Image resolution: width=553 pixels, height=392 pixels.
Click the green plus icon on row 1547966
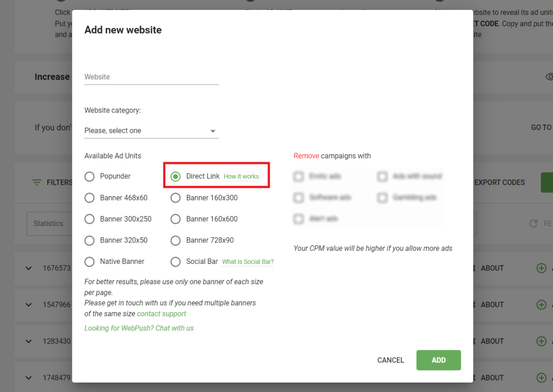click(541, 305)
